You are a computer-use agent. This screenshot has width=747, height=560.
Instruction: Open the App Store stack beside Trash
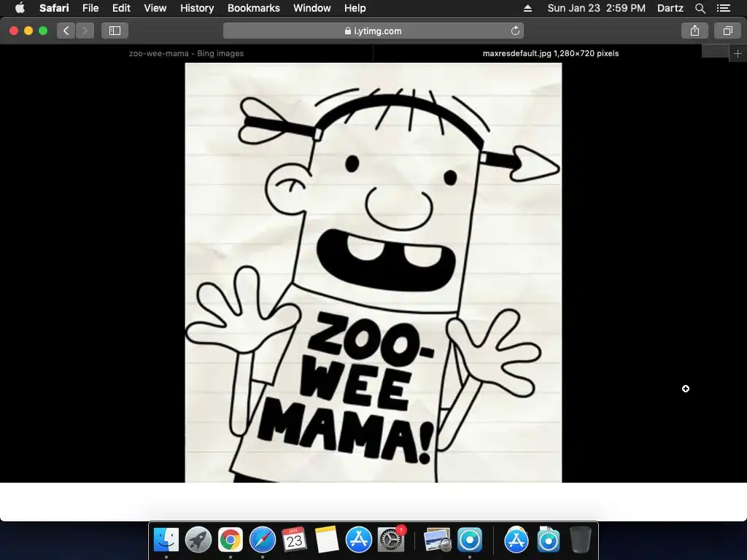click(x=516, y=540)
